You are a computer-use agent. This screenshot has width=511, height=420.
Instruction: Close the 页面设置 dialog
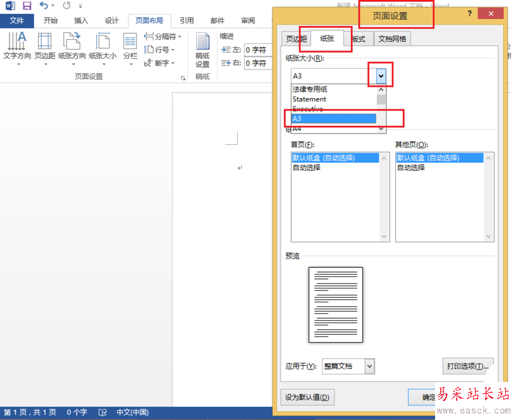pyautogui.click(x=491, y=14)
